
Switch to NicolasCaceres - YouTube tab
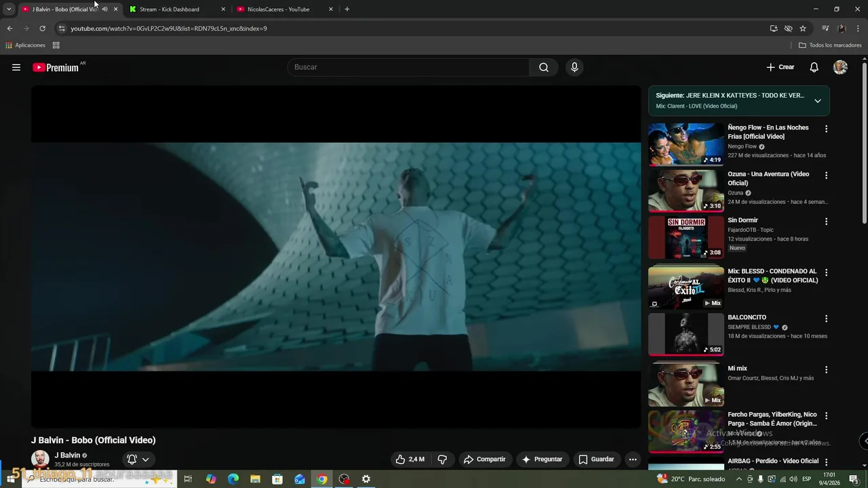[x=285, y=9]
